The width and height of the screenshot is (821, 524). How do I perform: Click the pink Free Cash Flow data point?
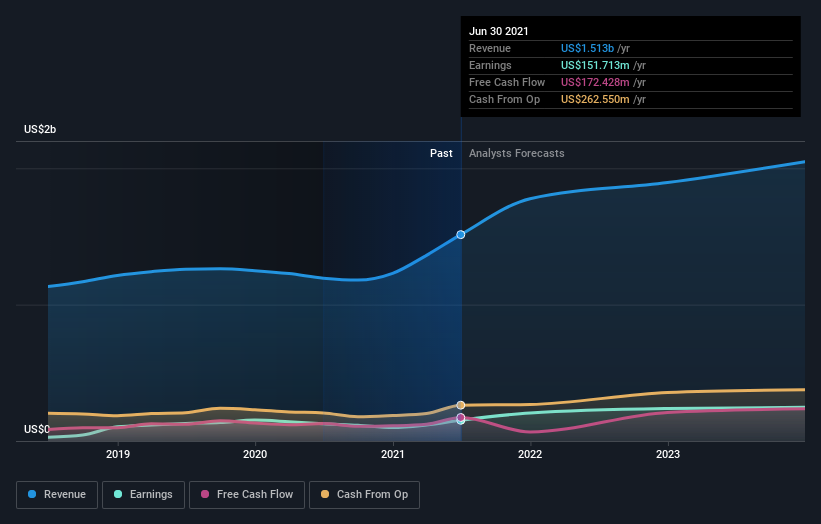[461, 417]
